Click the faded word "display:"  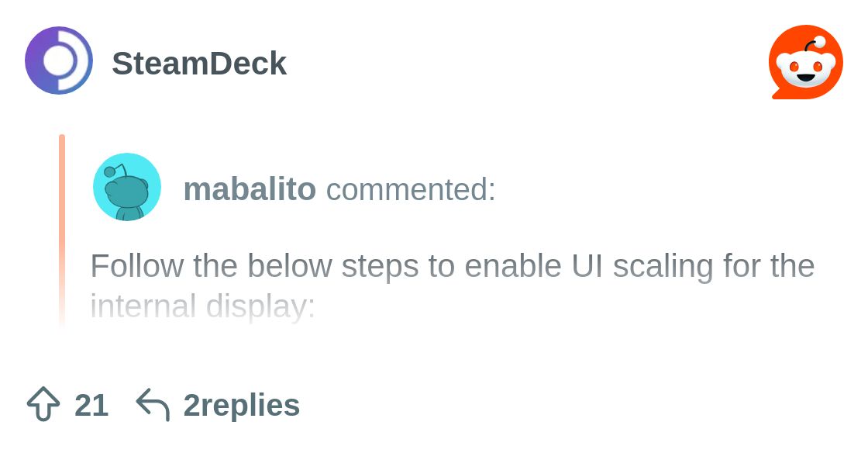click(260, 306)
